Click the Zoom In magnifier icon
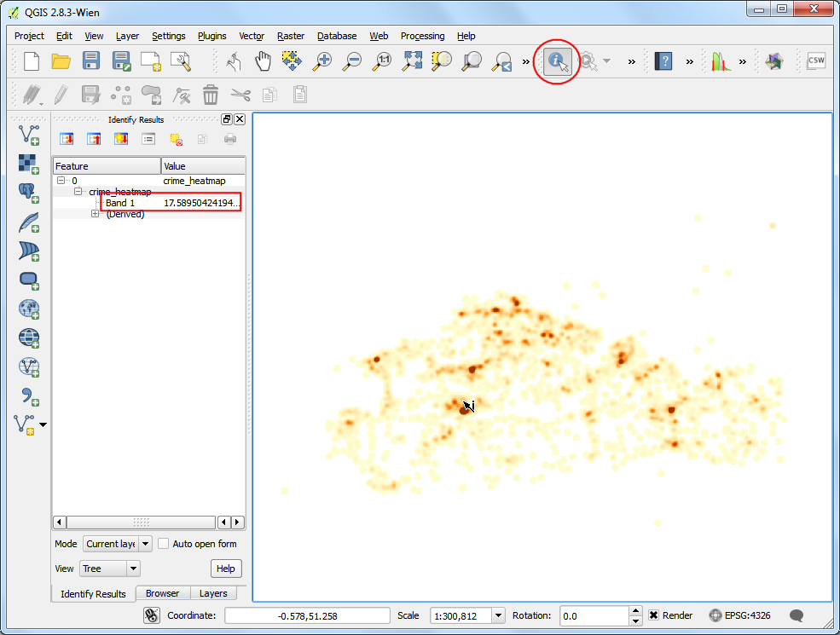This screenshot has height=635, width=840. coord(322,61)
